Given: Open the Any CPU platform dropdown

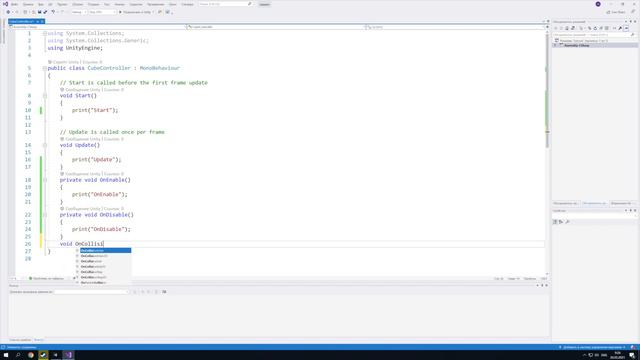Looking at the screenshot, I should pos(102,12).
